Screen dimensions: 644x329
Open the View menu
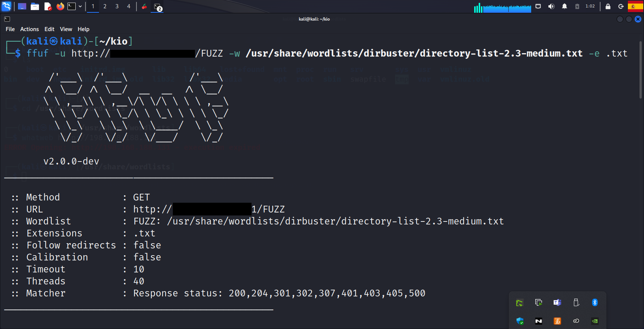tap(66, 29)
